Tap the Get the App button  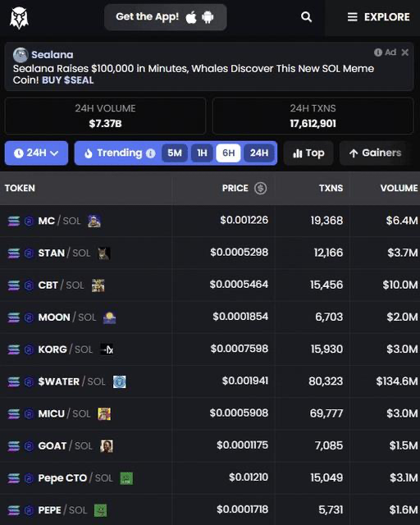click(166, 17)
